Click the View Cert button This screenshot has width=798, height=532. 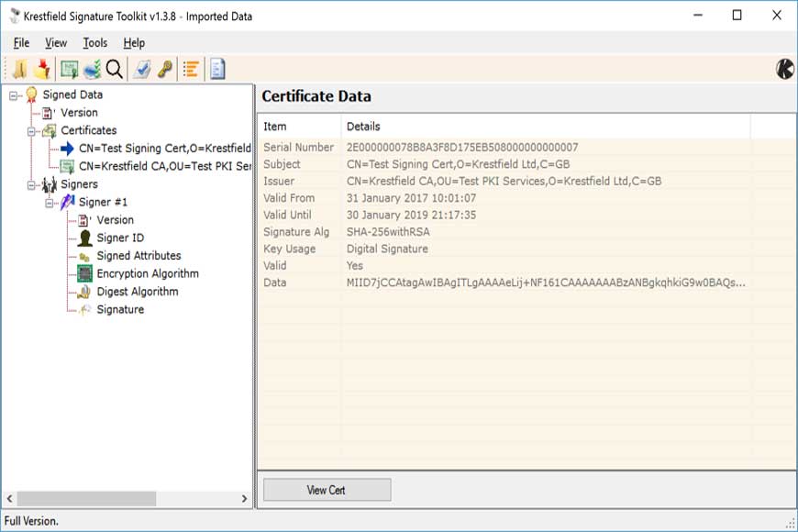click(x=327, y=490)
